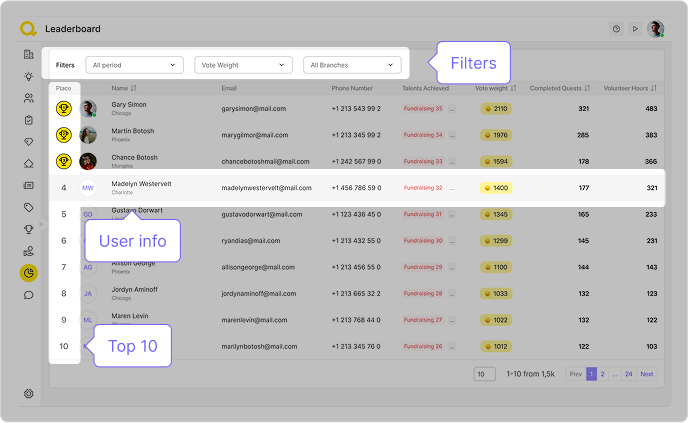This screenshot has height=423, width=688.
Task: Open the people/users icon in sidebar
Action: coord(28,98)
